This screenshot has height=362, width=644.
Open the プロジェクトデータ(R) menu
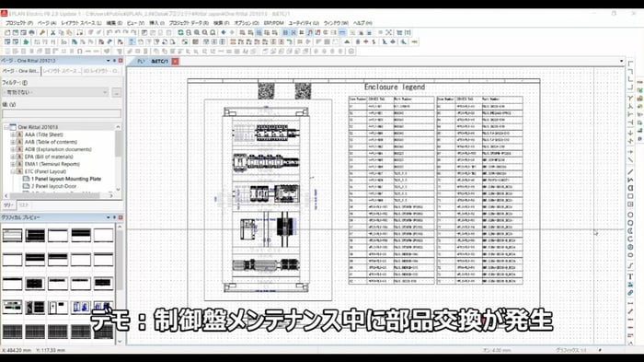[189, 23]
